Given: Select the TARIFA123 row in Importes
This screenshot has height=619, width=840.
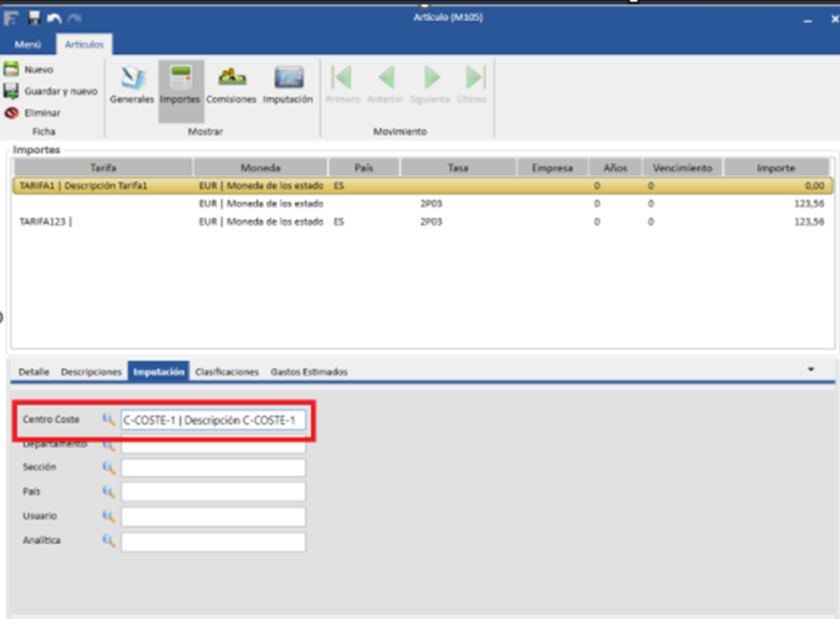Looking at the screenshot, I should pyautogui.click(x=46, y=222).
